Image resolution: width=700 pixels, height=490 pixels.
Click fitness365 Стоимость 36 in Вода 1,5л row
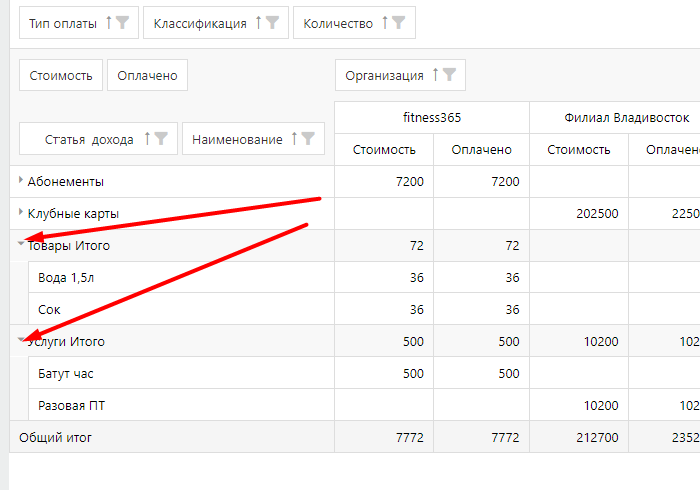point(384,277)
